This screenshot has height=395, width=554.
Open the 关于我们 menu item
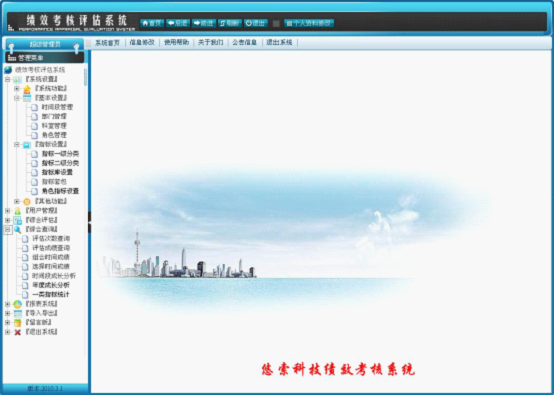211,43
